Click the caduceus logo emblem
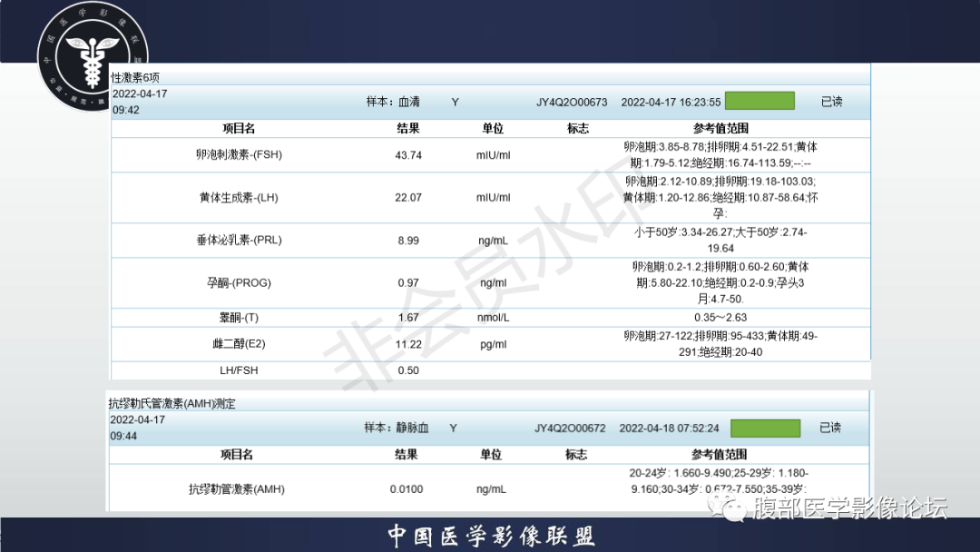 click(93, 57)
